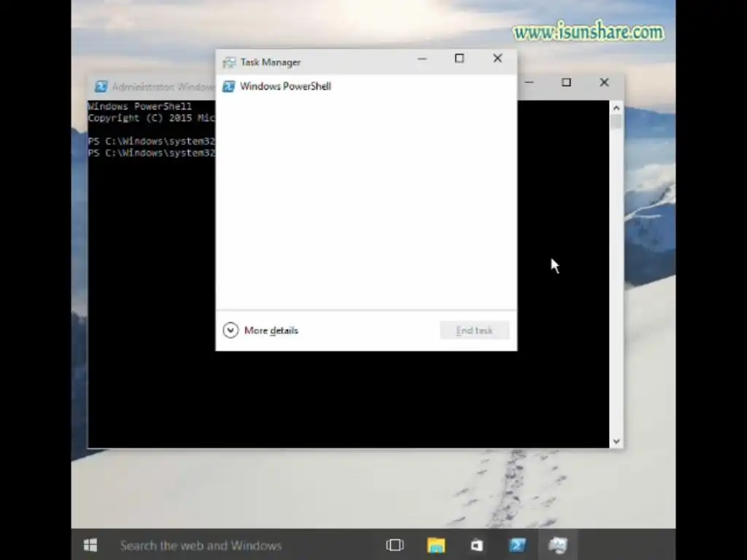Click the PowerShell icon in Task Manager's list
Image resolution: width=747 pixels, height=560 pixels.
[x=228, y=86]
